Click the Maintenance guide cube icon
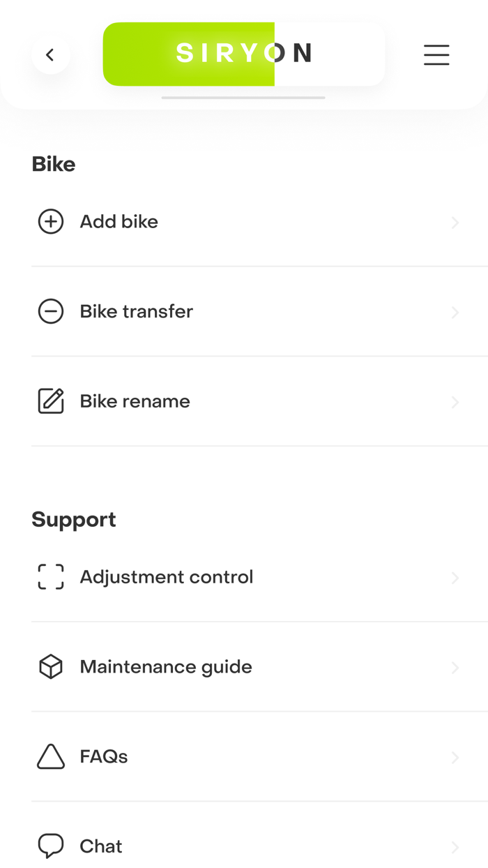 [x=51, y=667]
